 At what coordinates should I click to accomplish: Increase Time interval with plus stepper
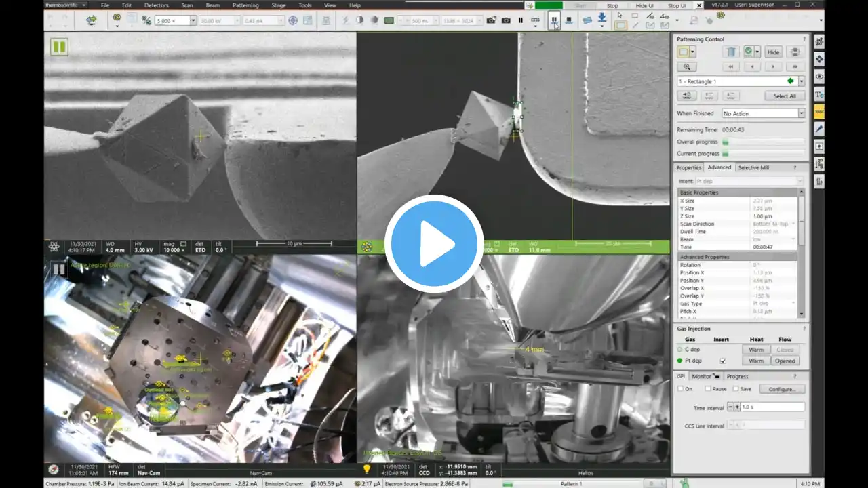pyautogui.click(x=736, y=407)
